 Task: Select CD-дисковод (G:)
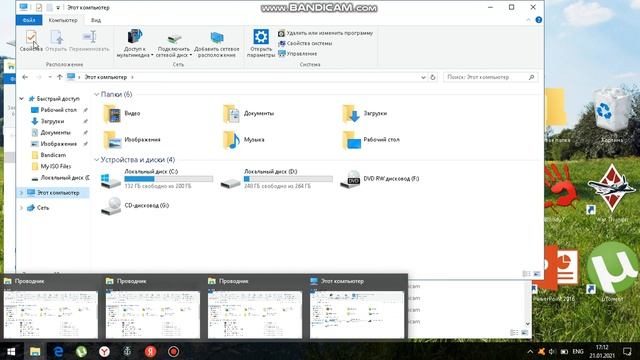coord(135,206)
